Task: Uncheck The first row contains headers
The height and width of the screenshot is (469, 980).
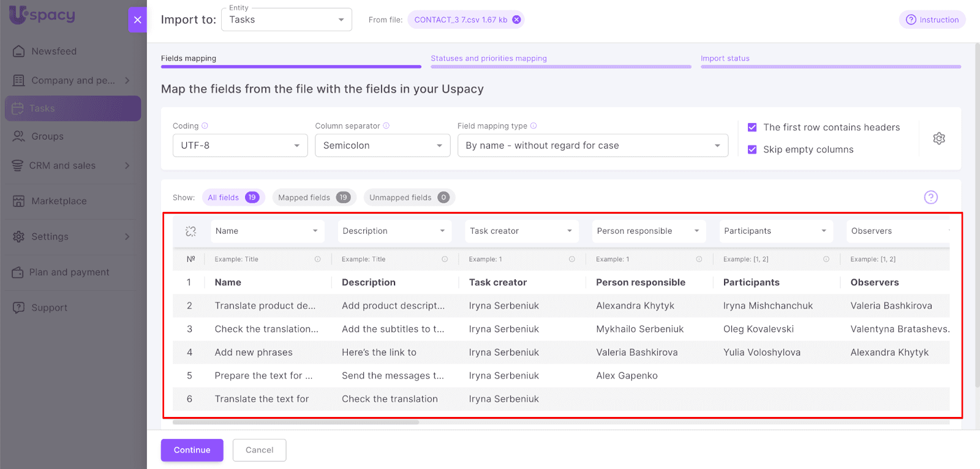Action: point(752,127)
